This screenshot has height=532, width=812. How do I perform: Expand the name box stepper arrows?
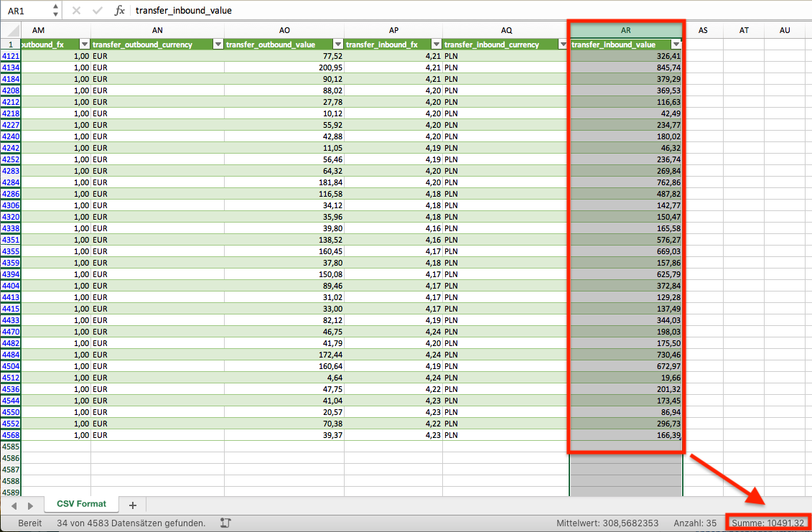(55, 10)
